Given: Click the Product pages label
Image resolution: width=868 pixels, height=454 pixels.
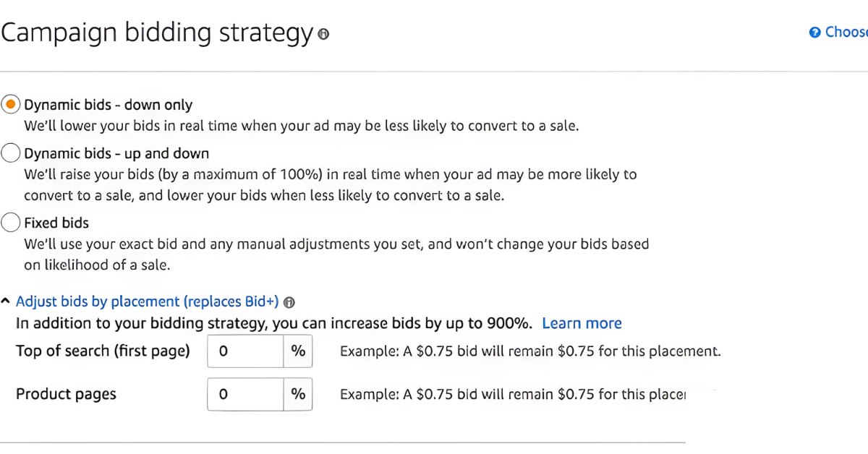Looking at the screenshot, I should 66,394.
